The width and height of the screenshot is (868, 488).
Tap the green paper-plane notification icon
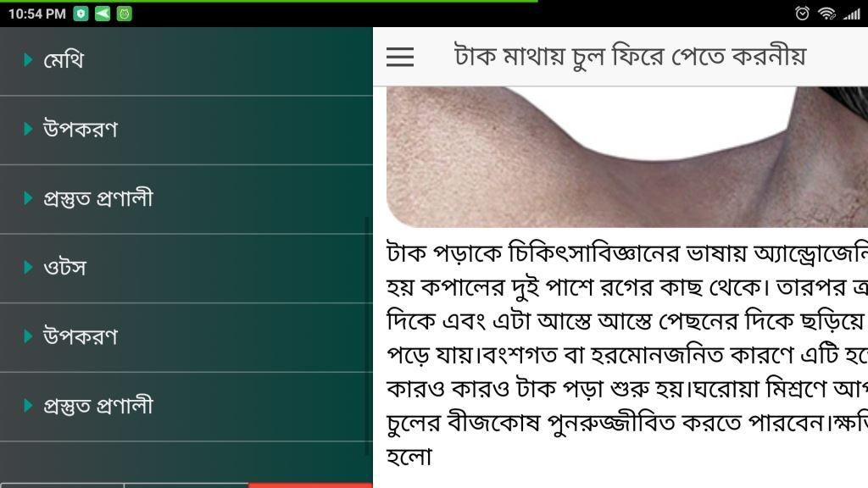click(103, 14)
